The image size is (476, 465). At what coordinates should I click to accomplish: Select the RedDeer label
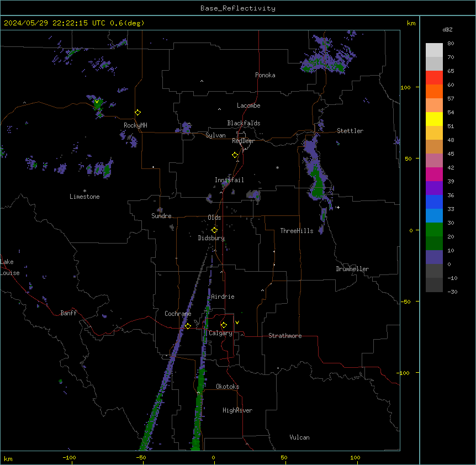coord(243,141)
